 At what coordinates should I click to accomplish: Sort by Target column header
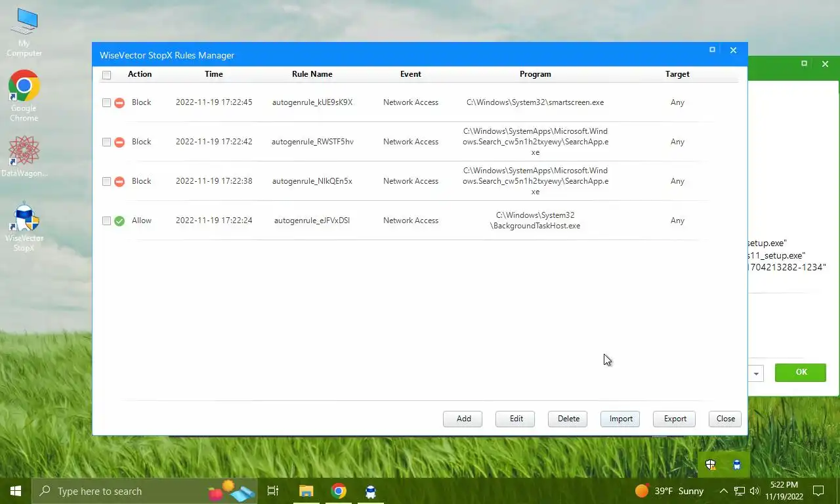coord(677,74)
